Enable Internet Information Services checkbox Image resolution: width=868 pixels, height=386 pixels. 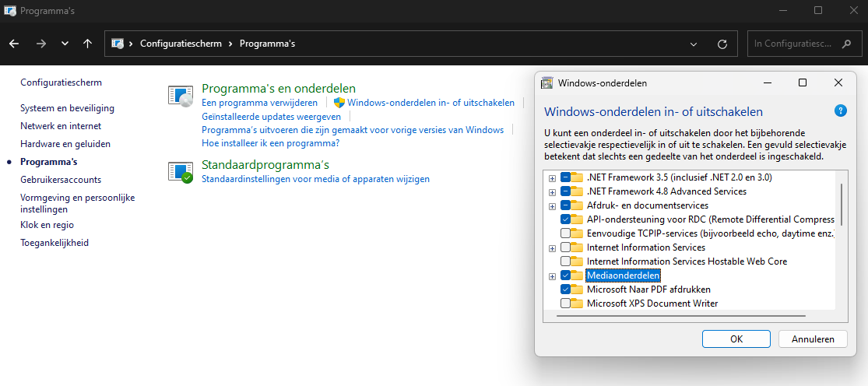565,247
